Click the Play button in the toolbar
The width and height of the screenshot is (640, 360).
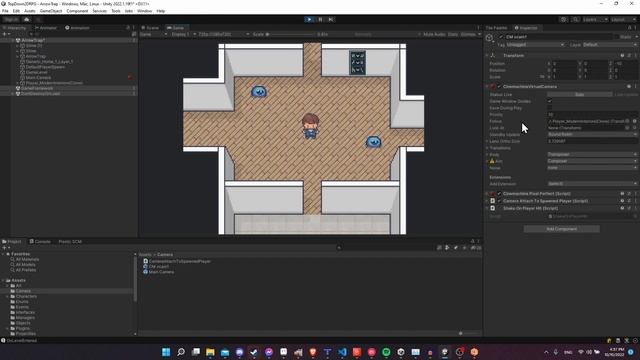click(x=309, y=19)
